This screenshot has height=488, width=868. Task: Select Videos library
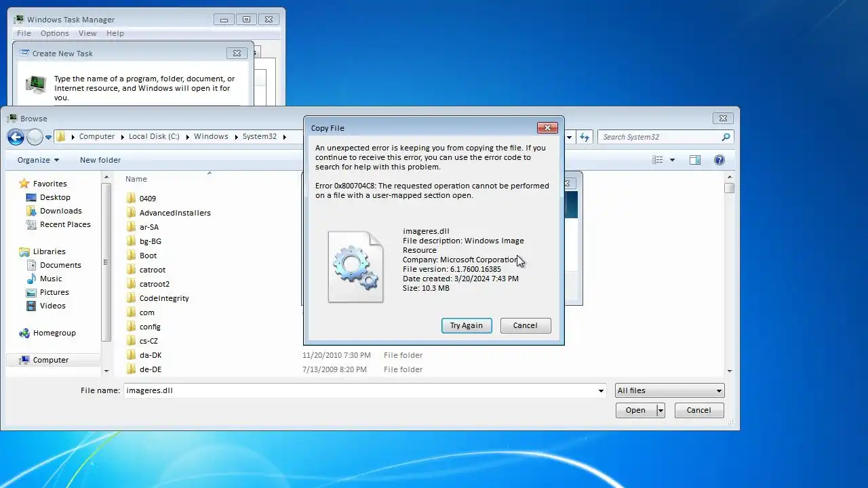point(52,306)
